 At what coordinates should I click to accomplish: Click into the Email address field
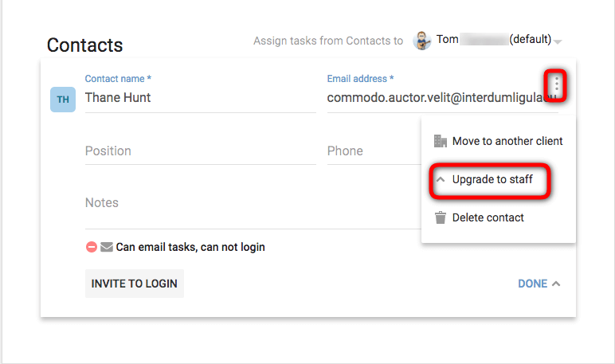click(434, 98)
